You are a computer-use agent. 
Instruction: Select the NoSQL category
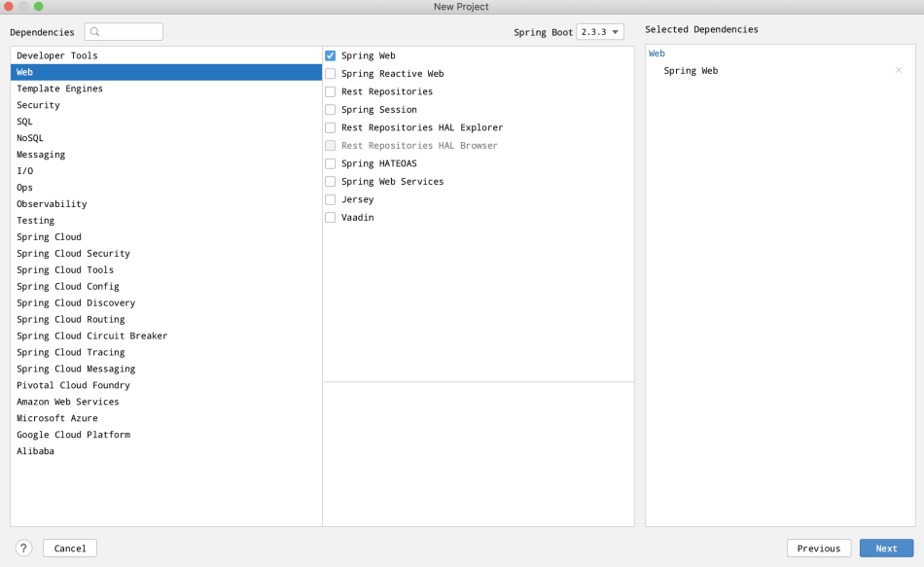(x=166, y=138)
